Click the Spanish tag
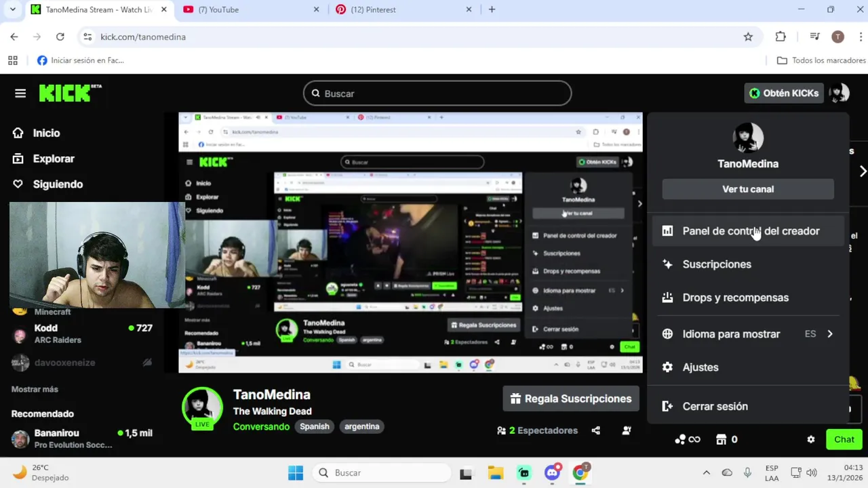Viewport: 868px width, 488px height. [315, 426]
